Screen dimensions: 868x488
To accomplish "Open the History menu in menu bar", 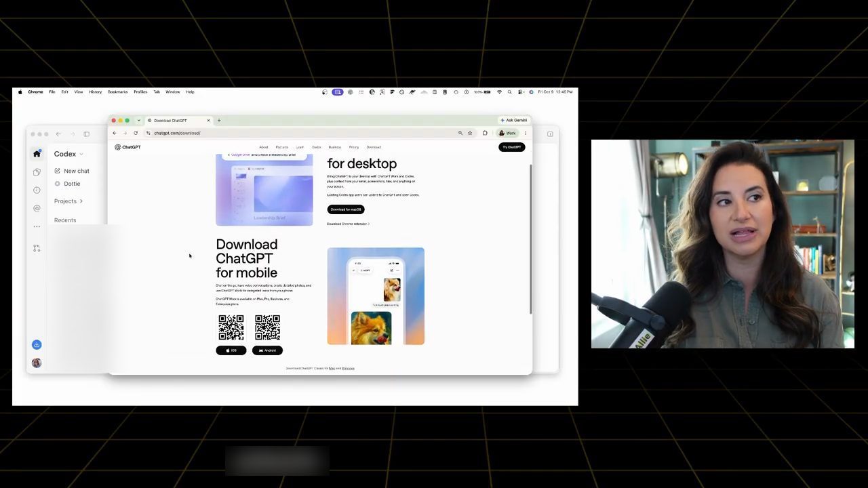I will 96,92.
